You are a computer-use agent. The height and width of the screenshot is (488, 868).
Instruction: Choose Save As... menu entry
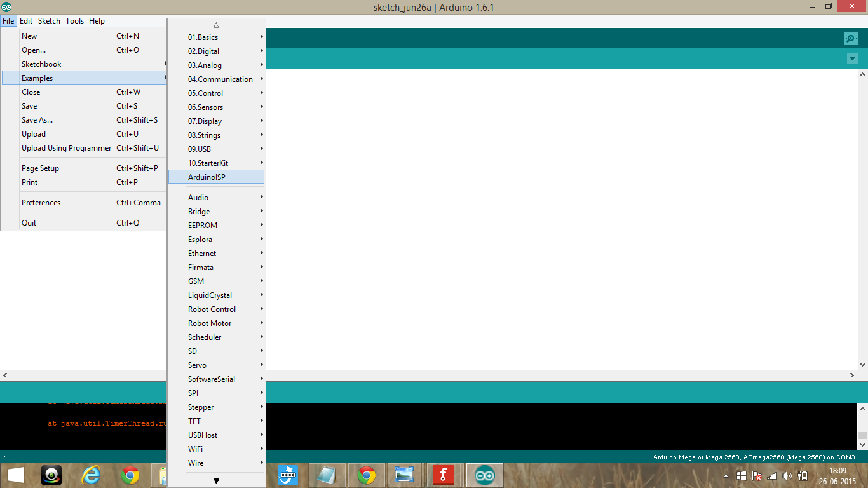(84, 120)
